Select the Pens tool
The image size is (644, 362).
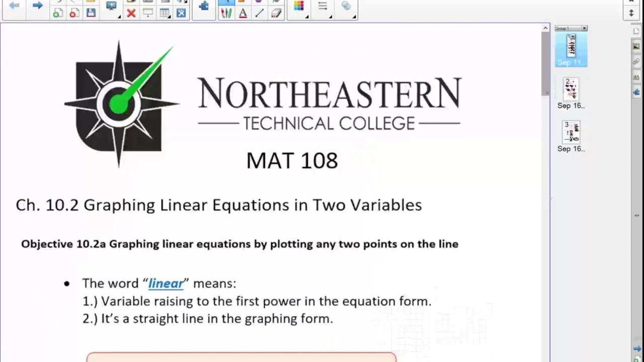tap(226, 14)
